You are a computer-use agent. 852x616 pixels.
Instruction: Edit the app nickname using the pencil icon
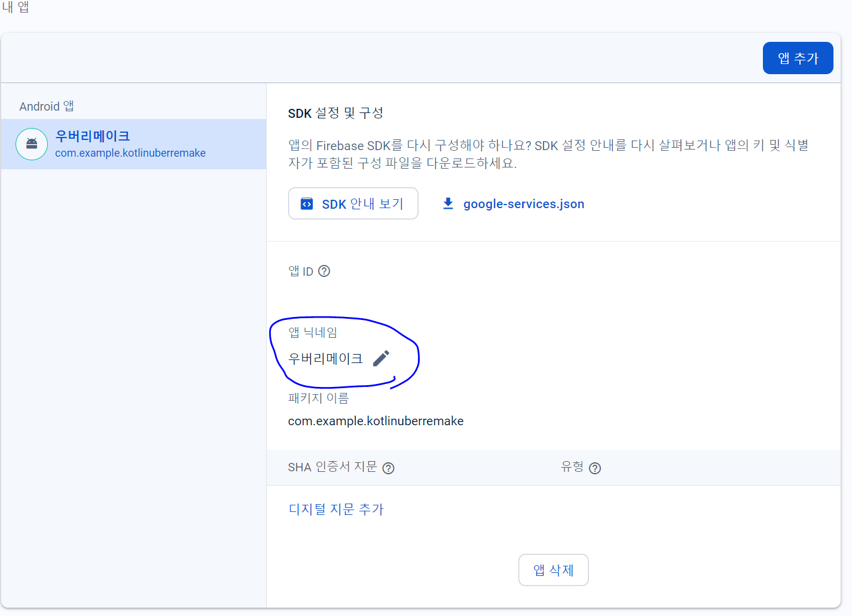pos(381,358)
